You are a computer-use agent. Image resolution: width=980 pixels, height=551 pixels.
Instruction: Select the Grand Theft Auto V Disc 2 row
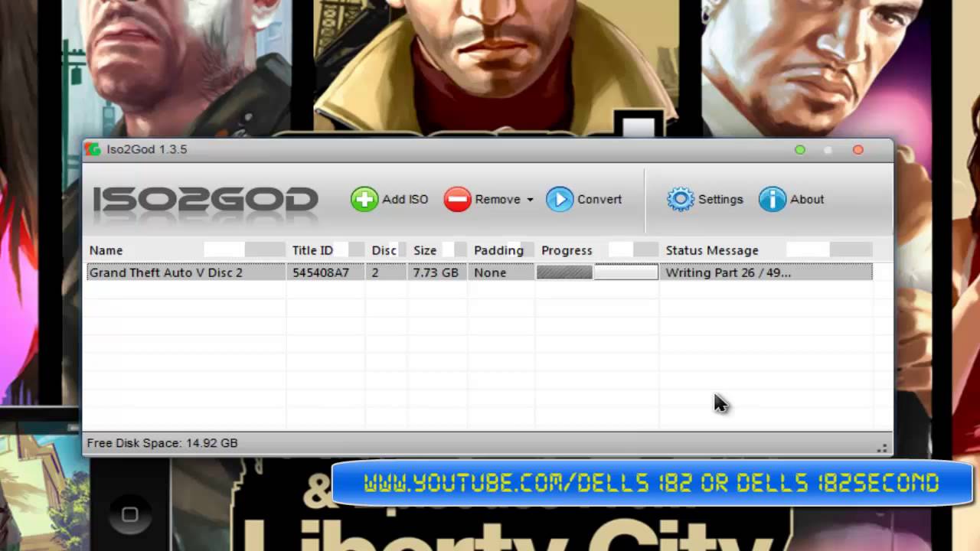pyautogui.click(x=479, y=272)
